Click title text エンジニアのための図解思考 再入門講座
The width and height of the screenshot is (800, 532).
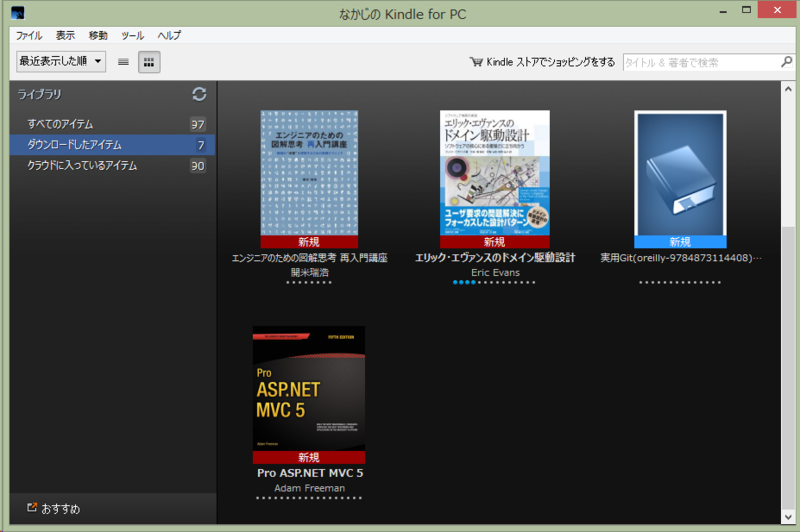pyautogui.click(x=310, y=258)
